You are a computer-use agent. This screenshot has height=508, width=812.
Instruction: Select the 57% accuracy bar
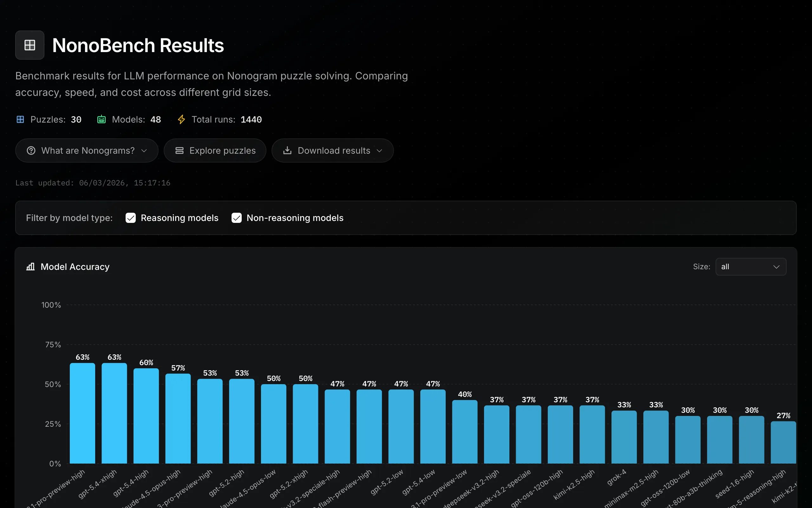(178, 419)
